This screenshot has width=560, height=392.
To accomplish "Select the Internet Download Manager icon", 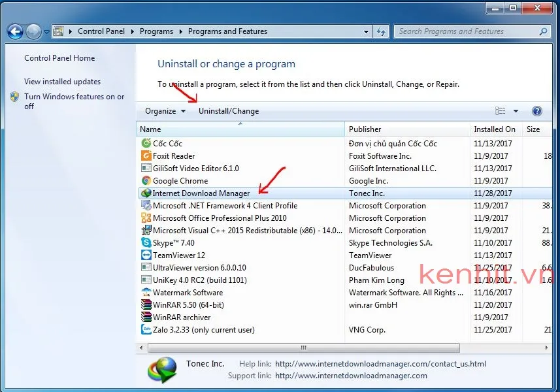I will click(x=146, y=193).
